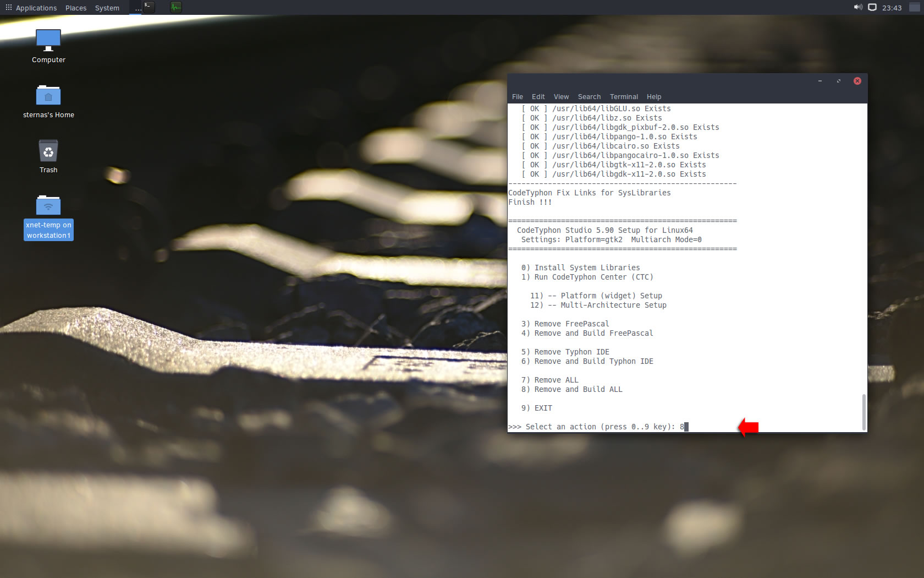Image resolution: width=924 pixels, height=578 pixels.
Task: Click the show desktop button in the panel corner
Action: click(x=915, y=7)
